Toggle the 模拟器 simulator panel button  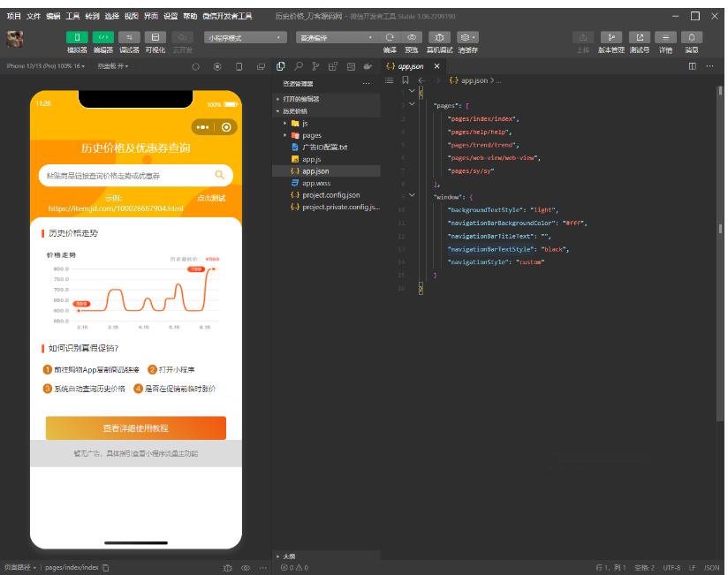pyautogui.click(x=77, y=37)
